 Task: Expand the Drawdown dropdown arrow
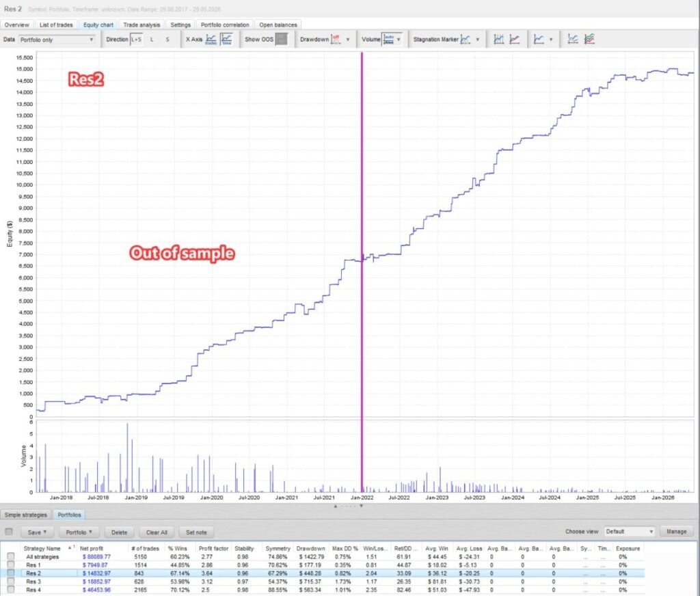click(x=348, y=40)
